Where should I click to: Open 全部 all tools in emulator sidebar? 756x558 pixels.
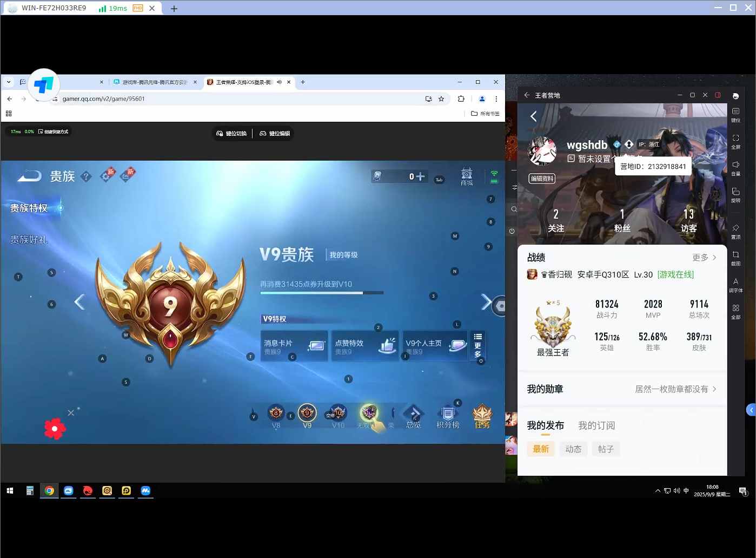(x=735, y=312)
